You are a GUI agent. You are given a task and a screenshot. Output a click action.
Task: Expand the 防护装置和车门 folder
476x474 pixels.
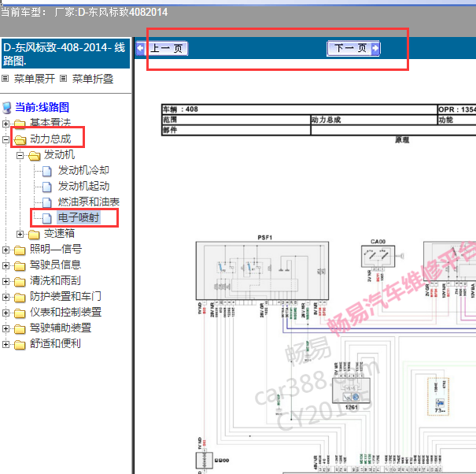[x=6, y=297]
